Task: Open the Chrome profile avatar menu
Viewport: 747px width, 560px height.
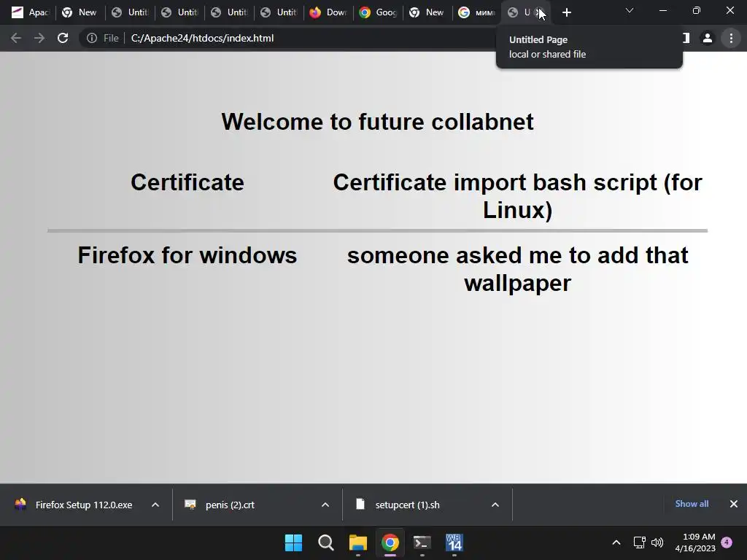Action: point(708,38)
